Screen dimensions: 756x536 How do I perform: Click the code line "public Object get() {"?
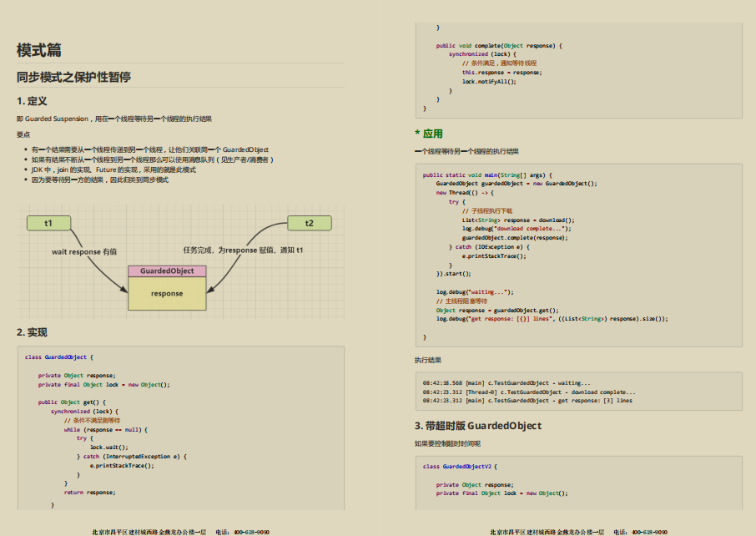point(72,402)
